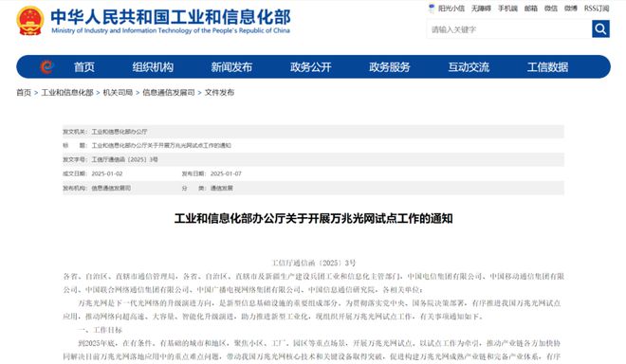Viewport: 626px width, 364px height.
Task: Click the RSS订阅 link
Action: point(597,9)
